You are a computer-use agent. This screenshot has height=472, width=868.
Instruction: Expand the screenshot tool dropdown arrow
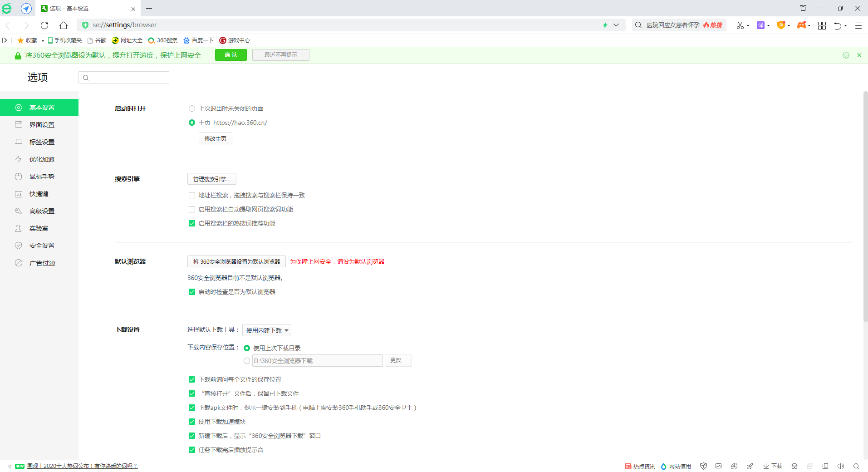[748, 26]
